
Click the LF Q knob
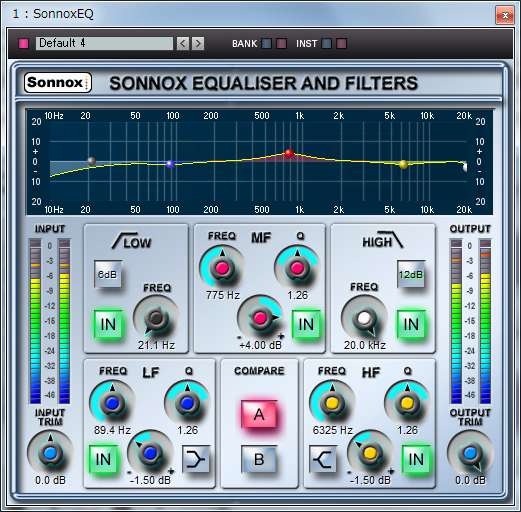187,403
